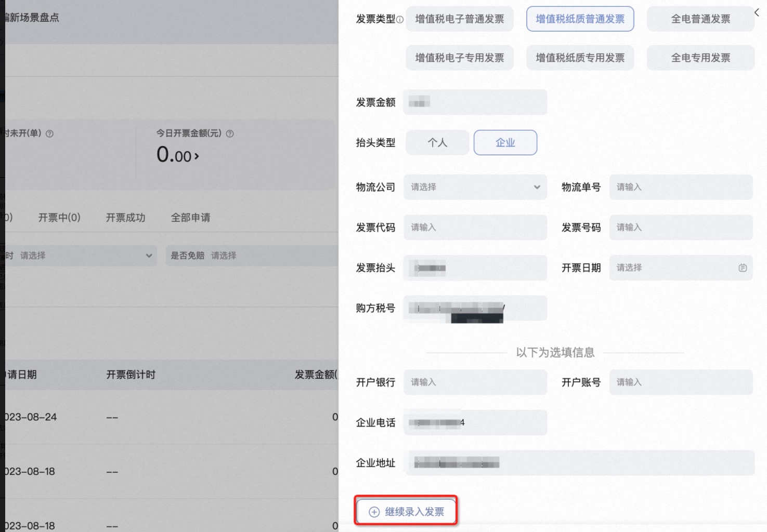Viewport: 767px width, 532px height.
Task: Click the 新场景盘点 heading text
Action: (32, 18)
